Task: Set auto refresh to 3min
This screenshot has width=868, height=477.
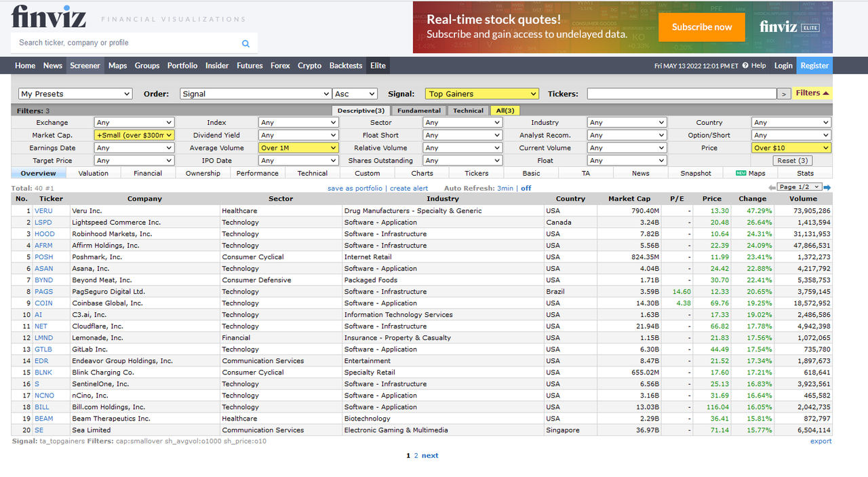Action: (505, 189)
